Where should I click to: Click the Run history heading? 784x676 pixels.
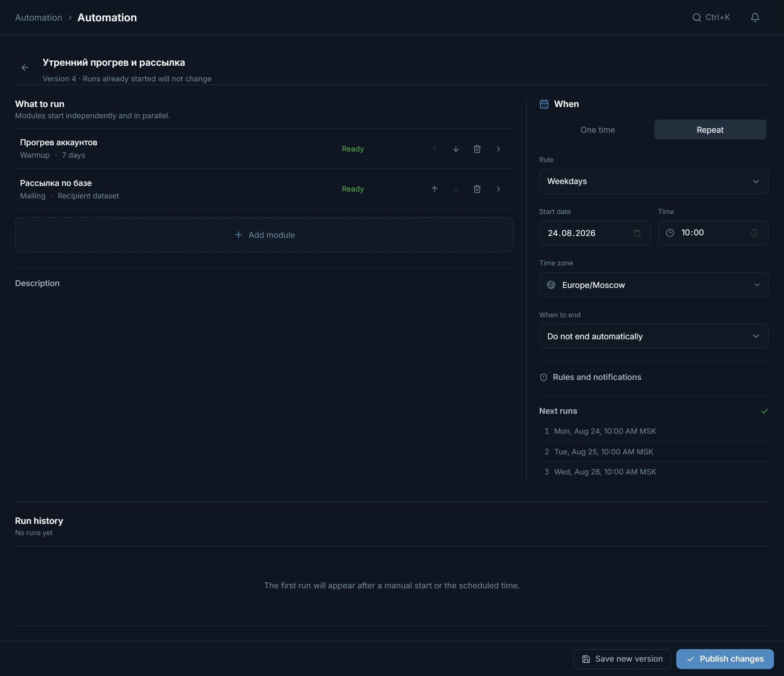click(39, 521)
